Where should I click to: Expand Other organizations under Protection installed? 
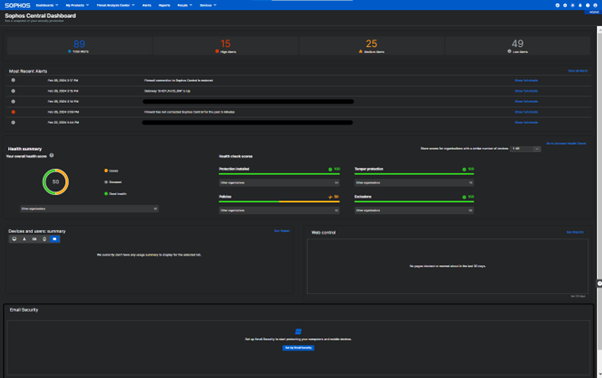[x=279, y=183]
